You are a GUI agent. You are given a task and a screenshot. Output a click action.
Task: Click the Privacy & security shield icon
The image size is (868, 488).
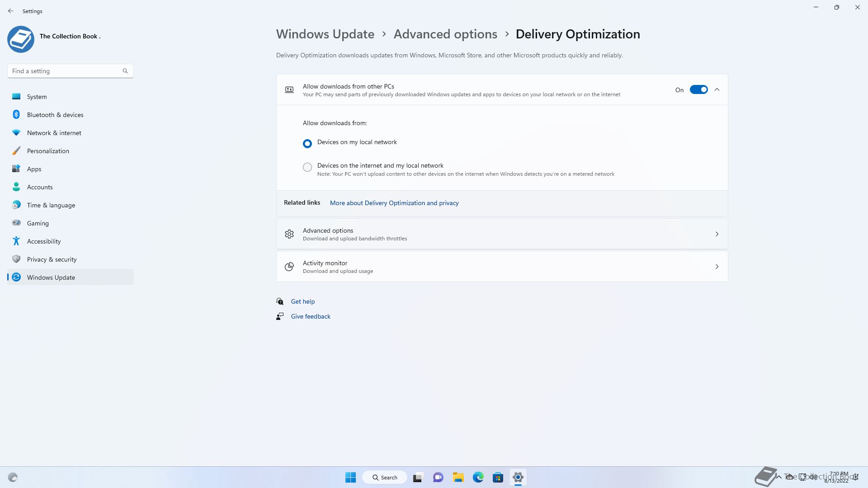coord(16,259)
